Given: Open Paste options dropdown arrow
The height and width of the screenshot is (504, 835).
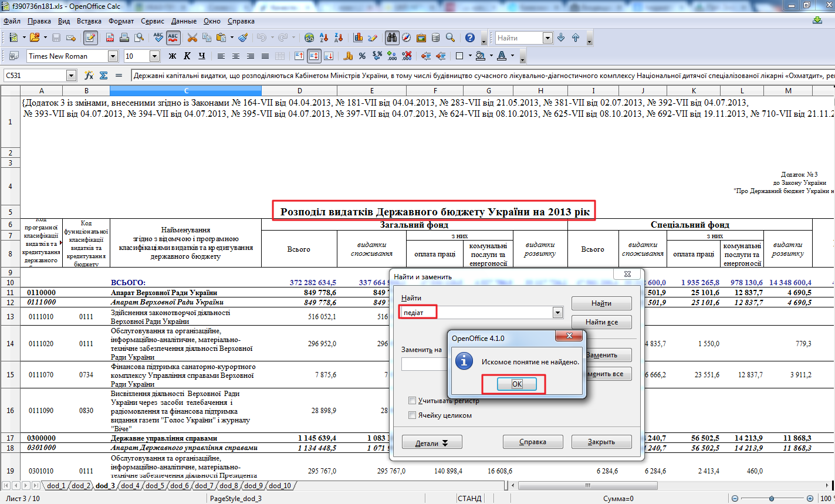Looking at the screenshot, I should (x=232, y=38).
